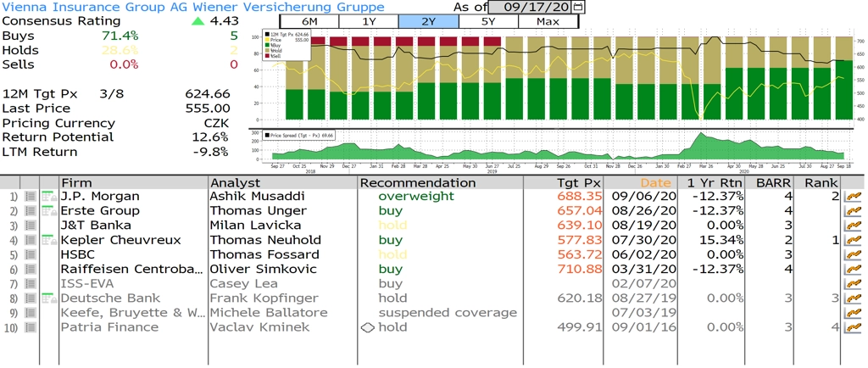Open the chart icon at the end of J&T Banka row
Image resolution: width=868 pixels, height=368 pixels.
tap(854, 226)
